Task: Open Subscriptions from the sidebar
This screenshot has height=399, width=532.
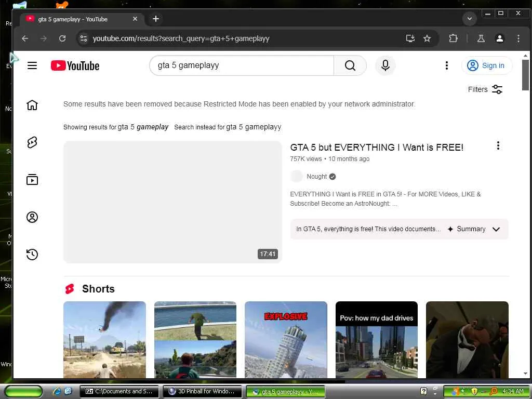Action: point(32,180)
